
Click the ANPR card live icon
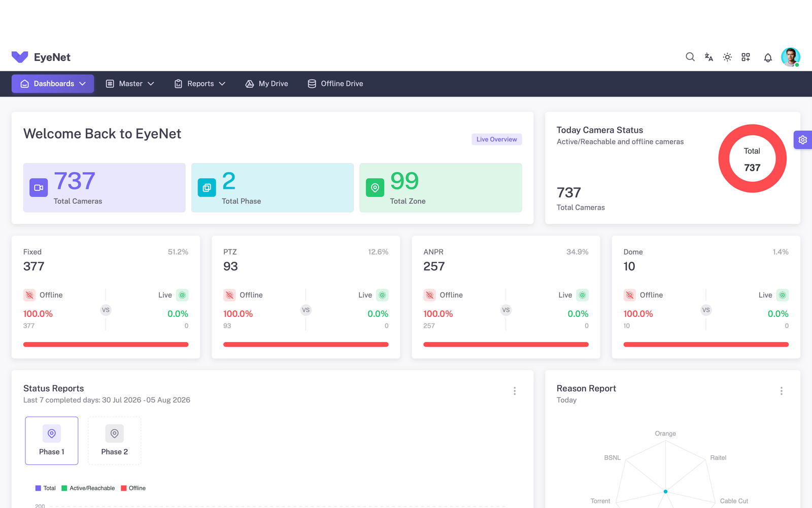point(583,295)
